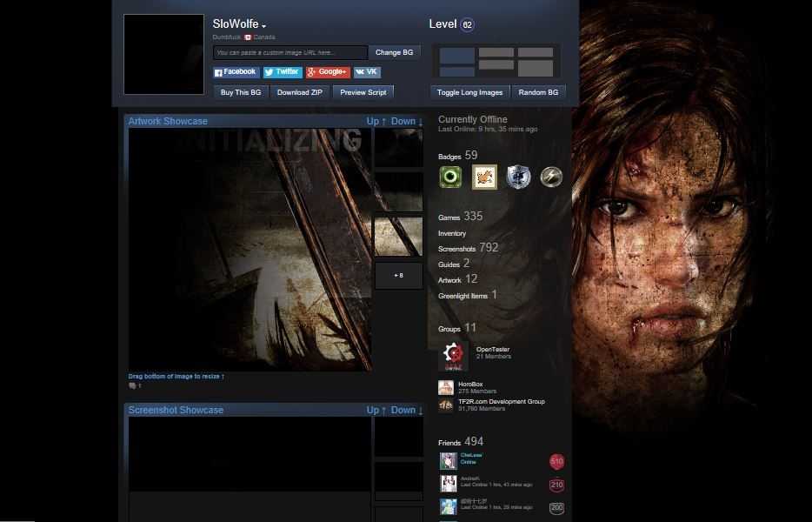
Task: Load a Random BG
Action: (x=538, y=92)
